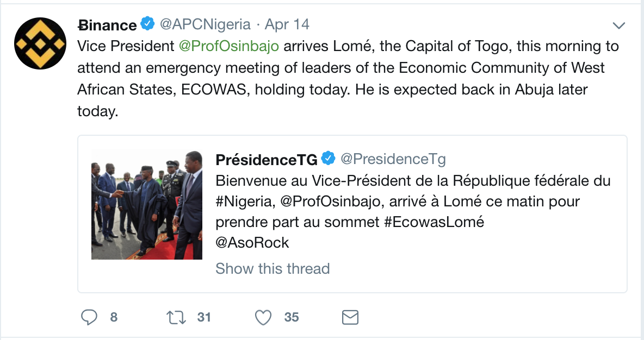
Task: Click the reply speech bubble icon
Action: [89, 317]
